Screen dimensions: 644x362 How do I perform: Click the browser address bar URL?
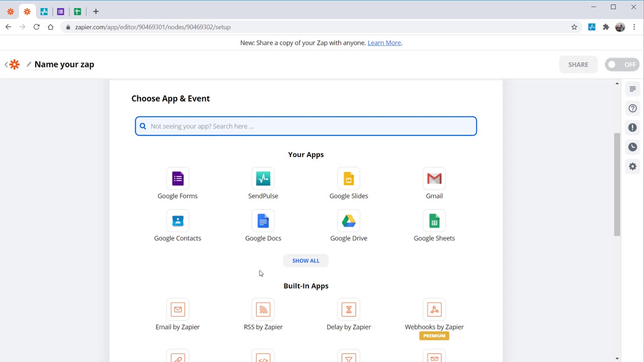pos(153,27)
